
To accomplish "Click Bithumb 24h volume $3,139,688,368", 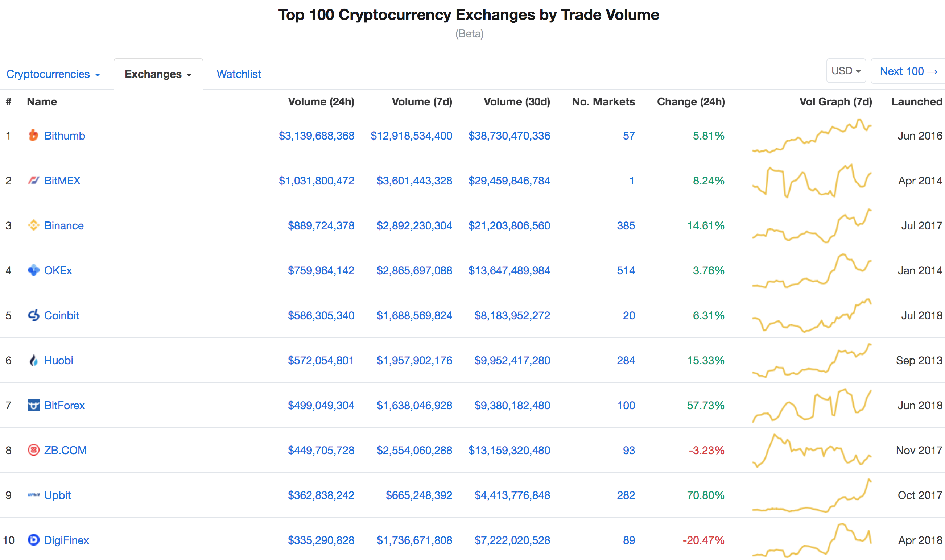I will 316,136.
